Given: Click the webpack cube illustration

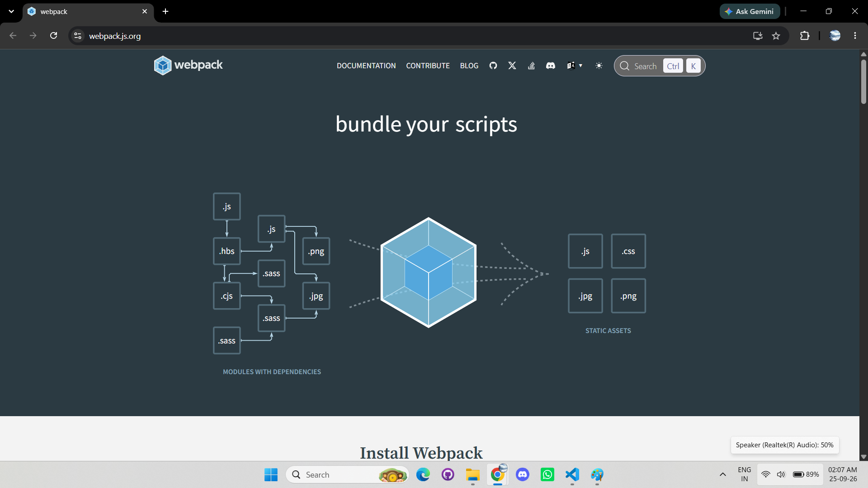Looking at the screenshot, I should pos(429,272).
